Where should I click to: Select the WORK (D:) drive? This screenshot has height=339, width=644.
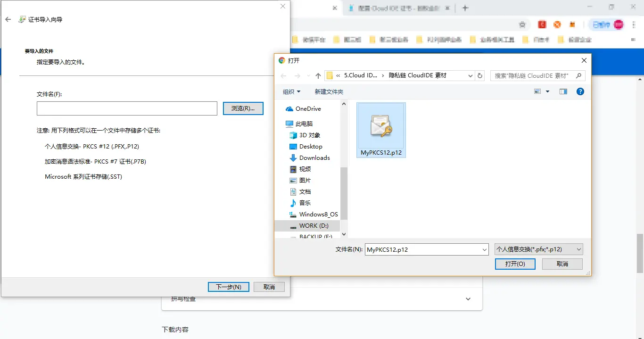pyautogui.click(x=307, y=226)
